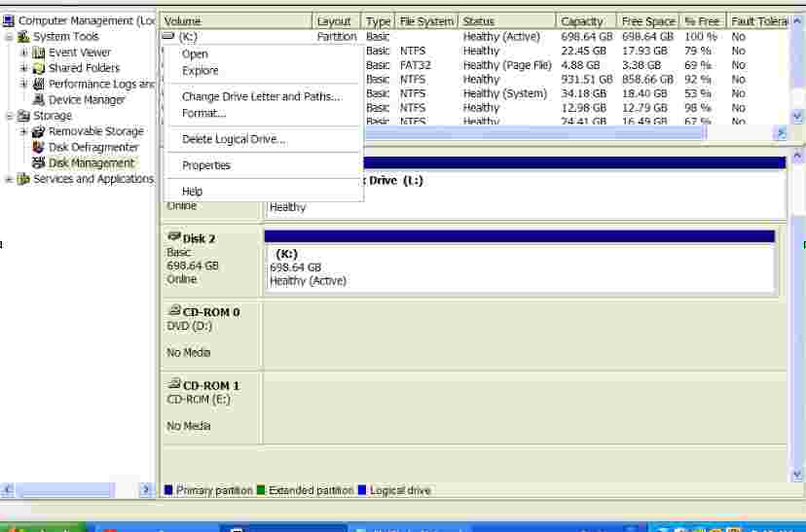
Task: Sort by the Capacity column header
Action: (x=587, y=21)
